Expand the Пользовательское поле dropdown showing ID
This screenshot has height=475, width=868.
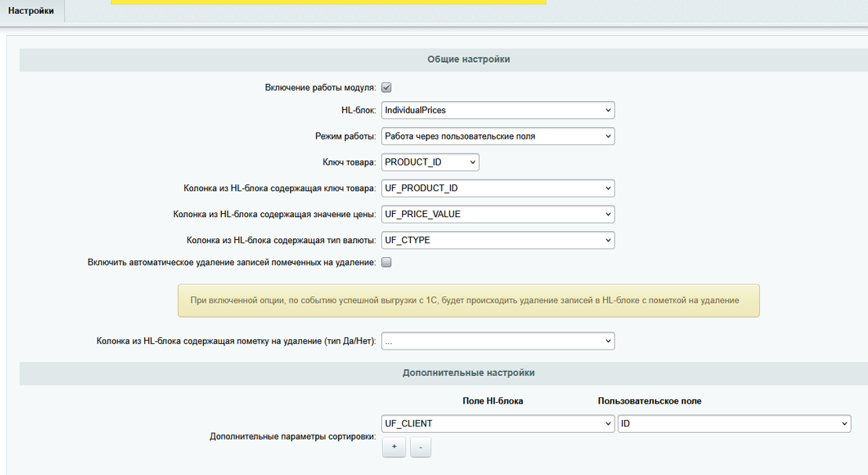point(734,423)
